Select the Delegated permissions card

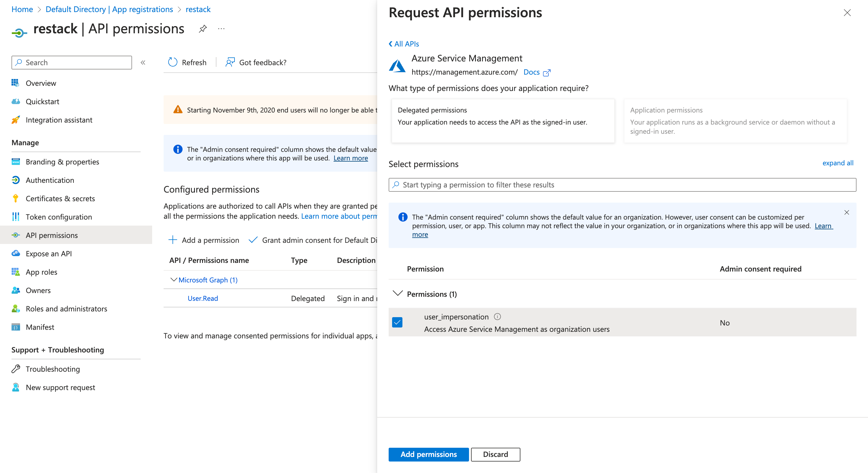pos(503,121)
